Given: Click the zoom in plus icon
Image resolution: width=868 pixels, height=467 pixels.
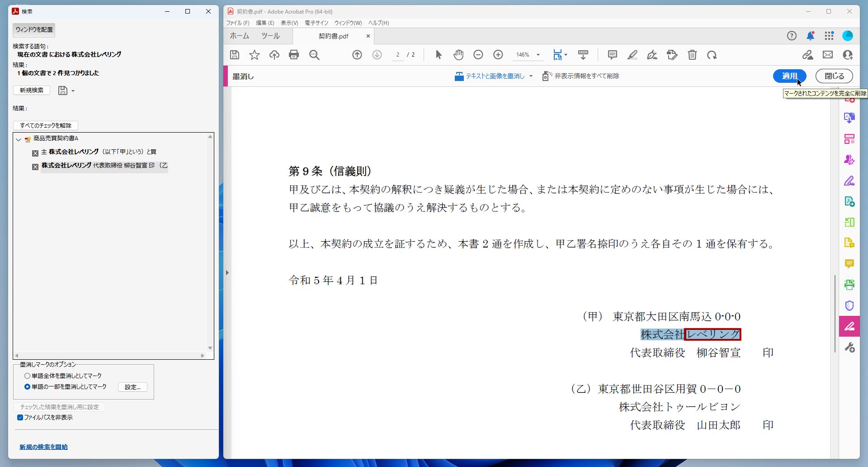Looking at the screenshot, I should (x=498, y=55).
